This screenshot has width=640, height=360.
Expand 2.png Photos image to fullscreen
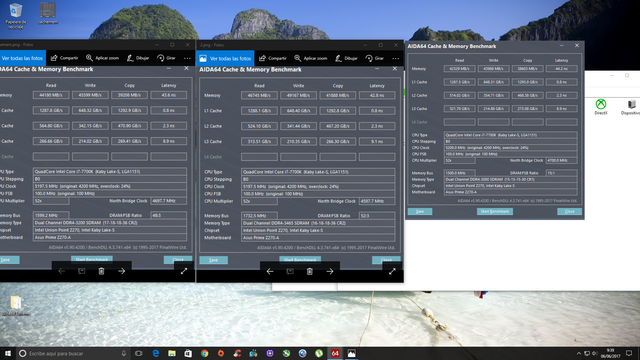392,271
